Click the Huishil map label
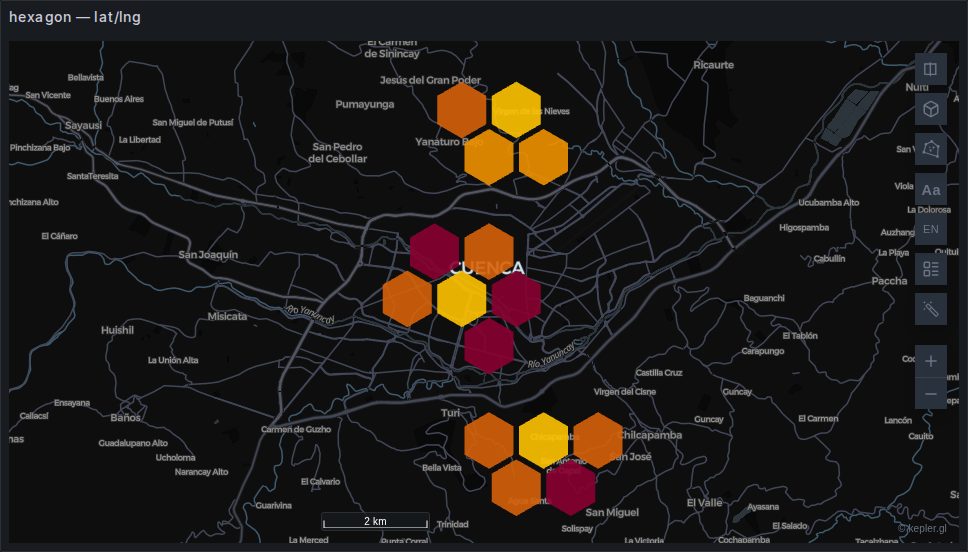 click(117, 330)
